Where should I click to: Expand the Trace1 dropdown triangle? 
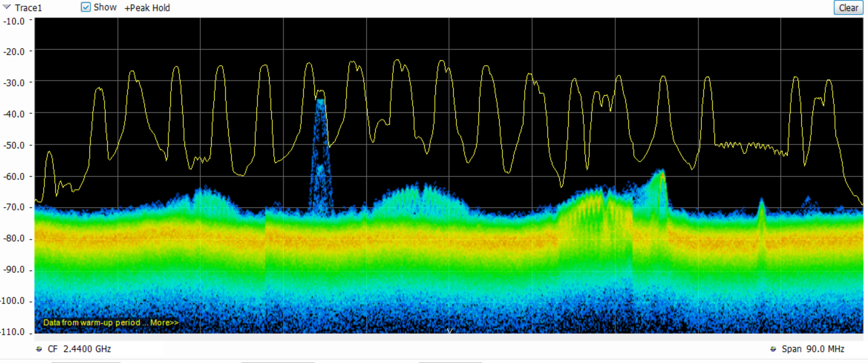6,7
